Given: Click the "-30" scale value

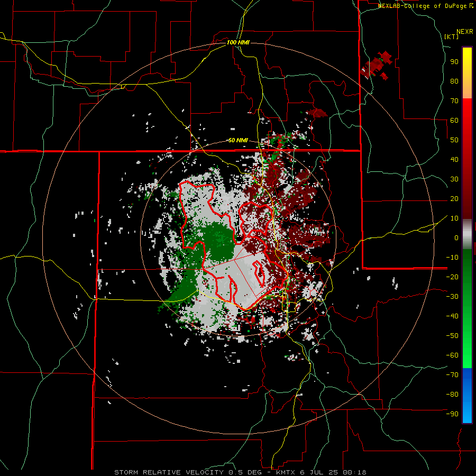Looking at the screenshot, I should coord(452,297).
